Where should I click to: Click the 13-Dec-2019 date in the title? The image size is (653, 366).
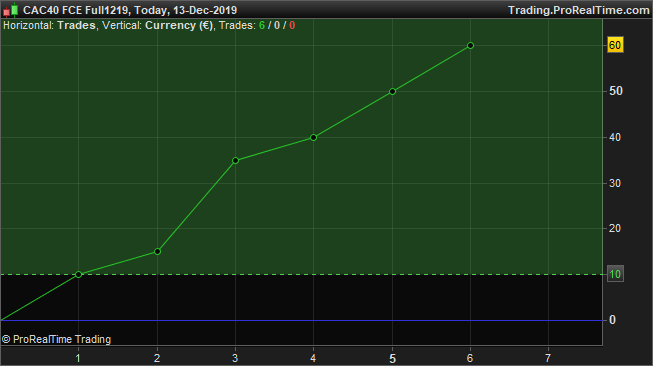point(205,10)
